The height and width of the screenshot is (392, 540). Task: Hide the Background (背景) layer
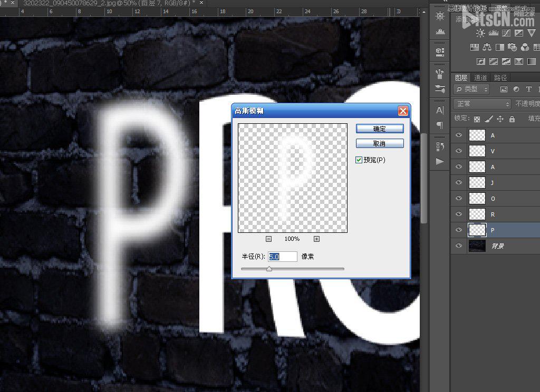[458, 246]
